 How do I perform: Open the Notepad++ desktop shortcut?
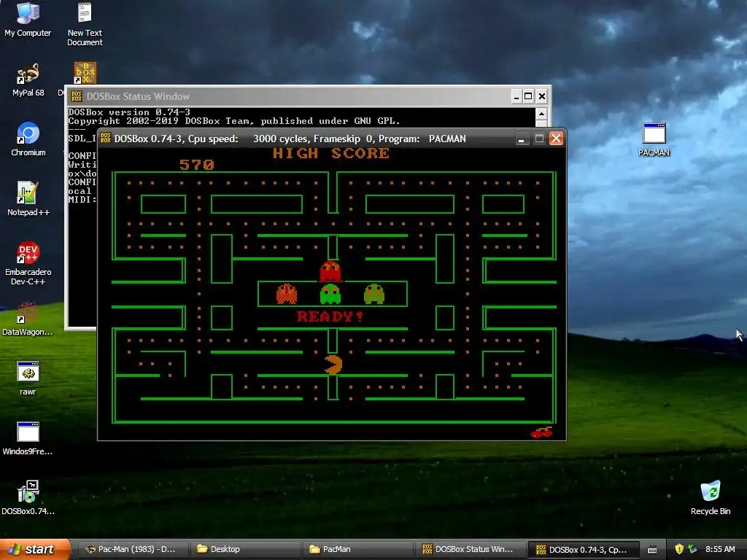(x=28, y=198)
